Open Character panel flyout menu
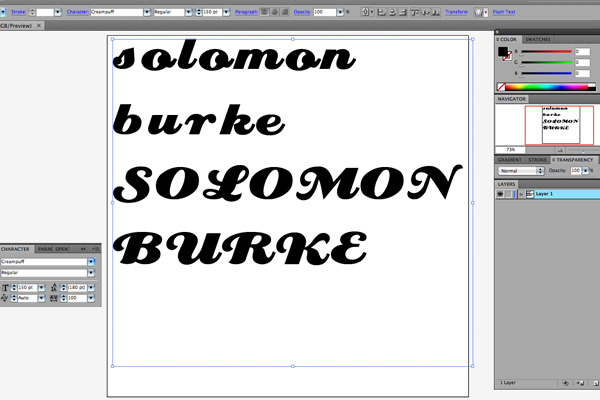 click(x=96, y=249)
